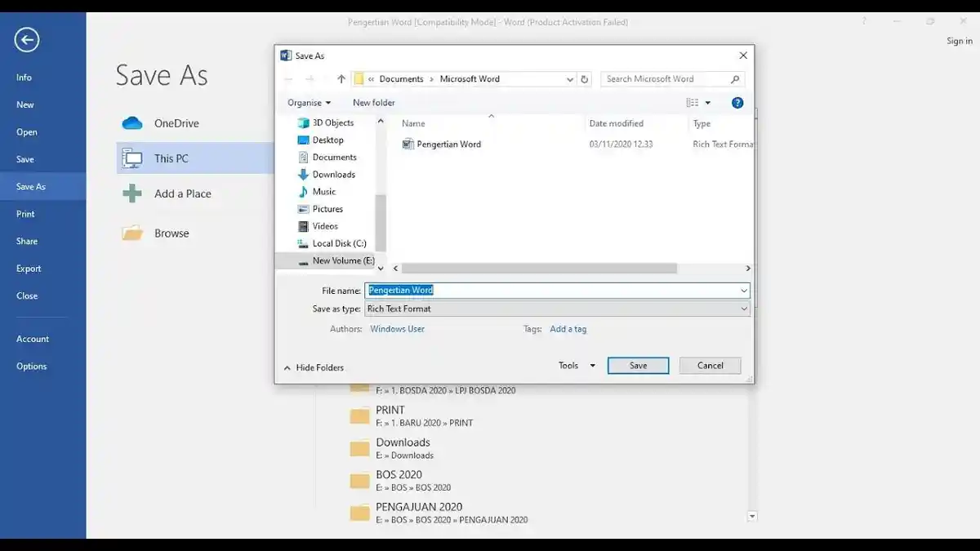Click the search magnifier icon in dialog
This screenshot has height=551, width=980.
735,79
